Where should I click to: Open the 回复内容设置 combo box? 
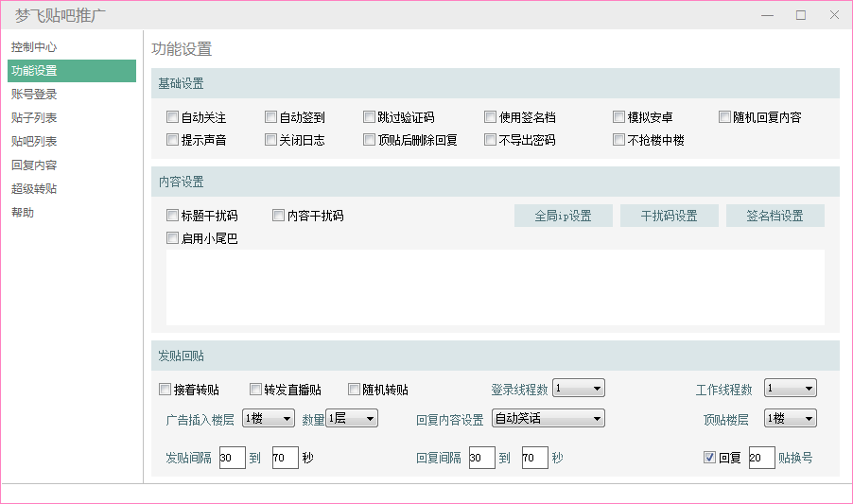click(548, 419)
